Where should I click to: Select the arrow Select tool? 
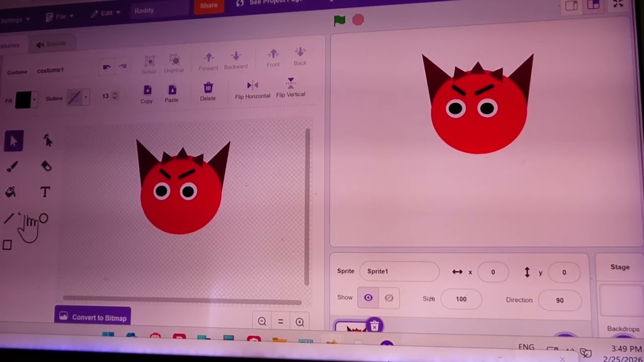14,141
